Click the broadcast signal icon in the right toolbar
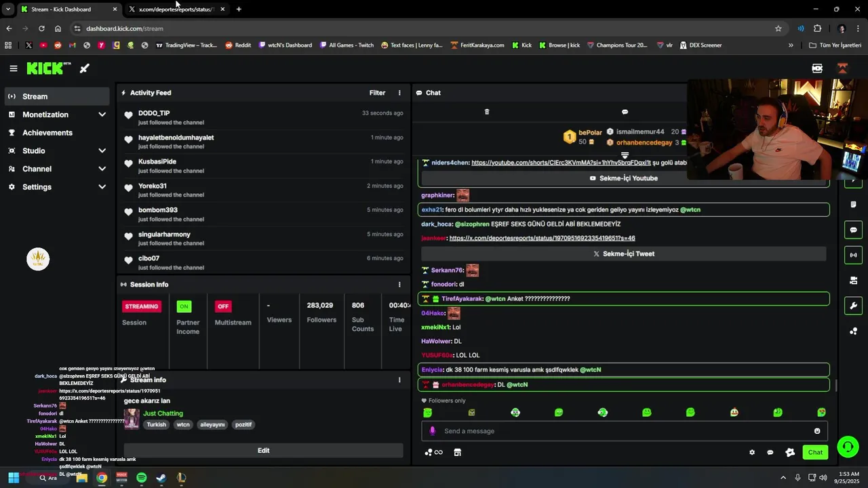The width and height of the screenshot is (868, 488). point(853,255)
